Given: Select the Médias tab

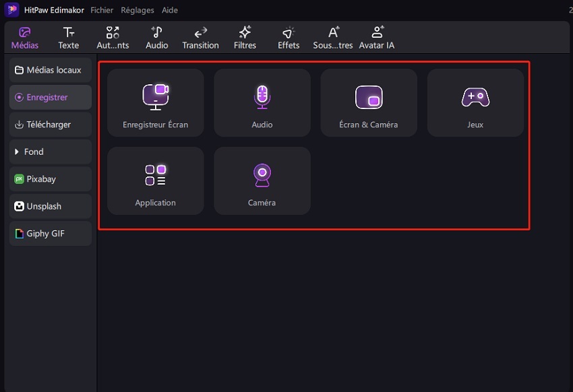Looking at the screenshot, I should click(25, 38).
